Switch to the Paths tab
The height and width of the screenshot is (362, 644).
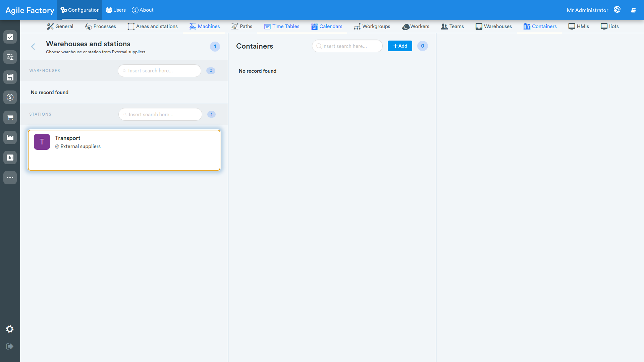tap(242, 26)
